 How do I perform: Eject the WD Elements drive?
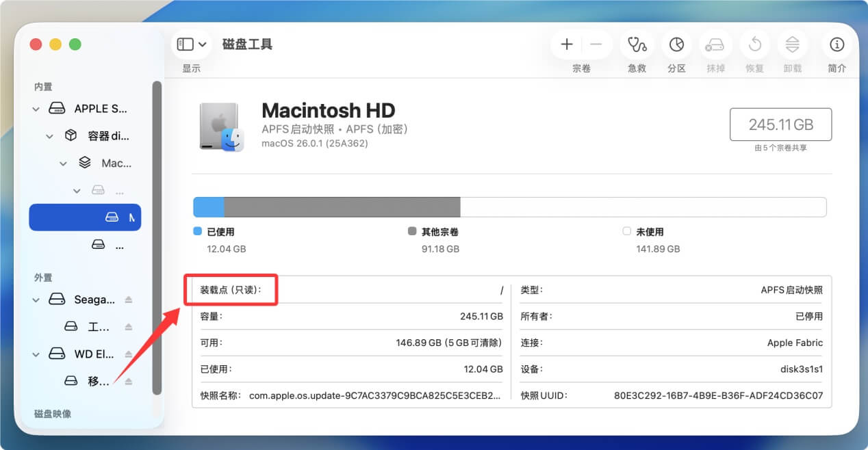(128, 354)
